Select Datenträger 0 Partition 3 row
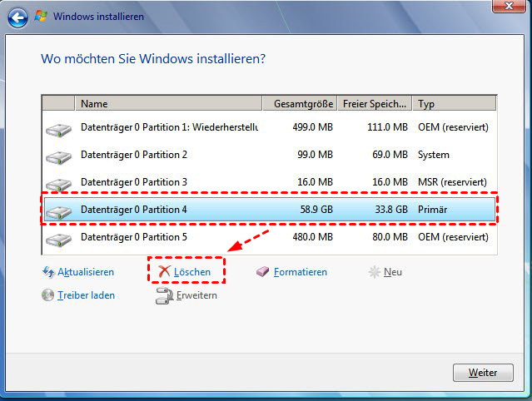This screenshot has height=401, width=532. tap(270, 182)
